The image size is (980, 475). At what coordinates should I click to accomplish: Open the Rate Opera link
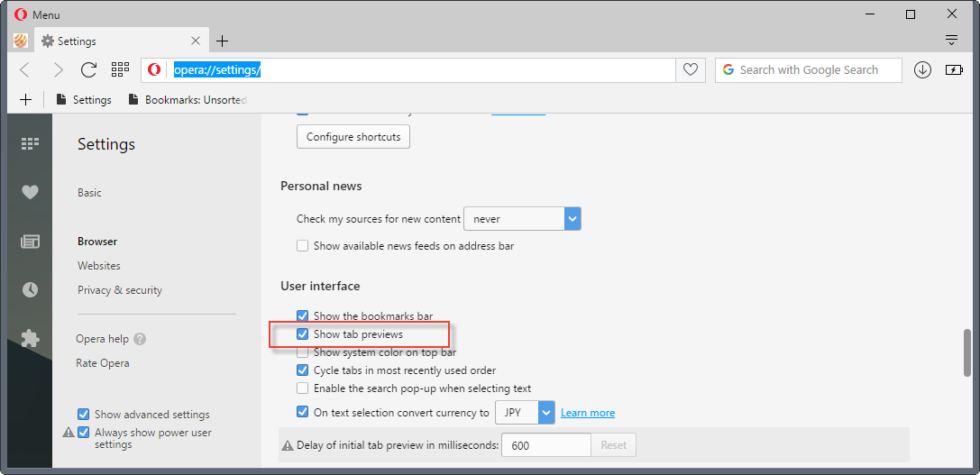(x=103, y=363)
